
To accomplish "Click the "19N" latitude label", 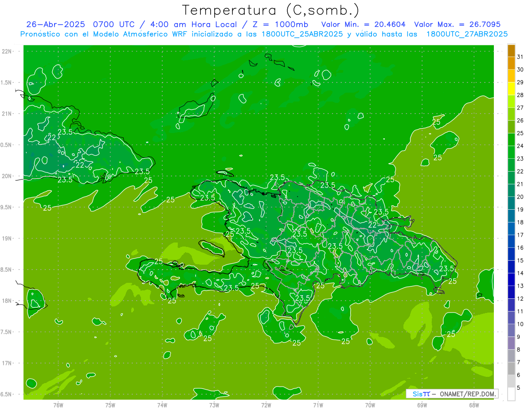I will tap(8, 238).
